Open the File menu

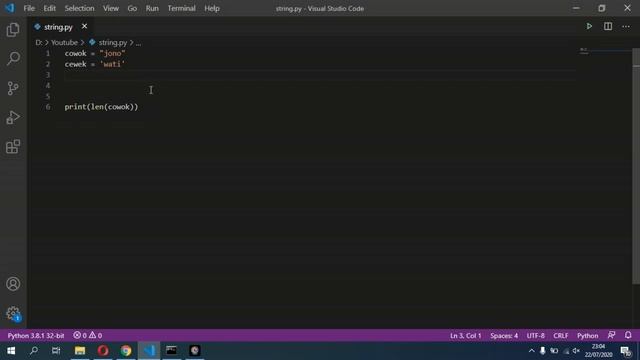pyautogui.click(x=29, y=8)
